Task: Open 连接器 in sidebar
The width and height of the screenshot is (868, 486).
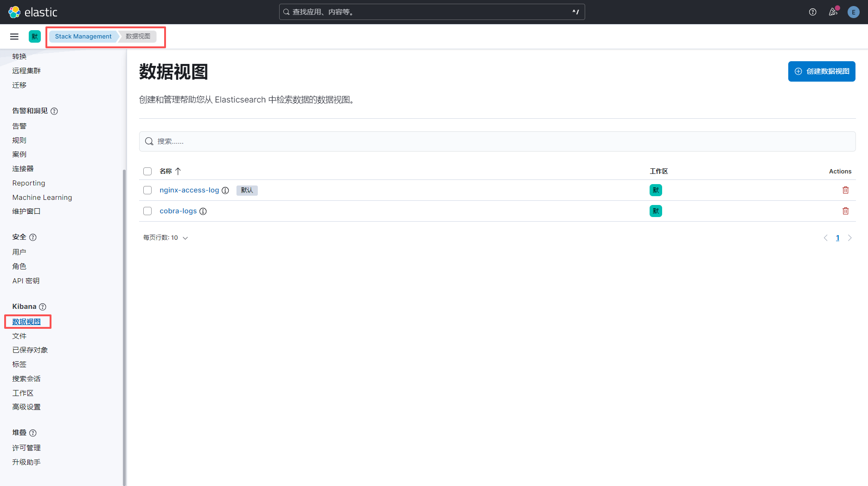Action: pos(23,169)
